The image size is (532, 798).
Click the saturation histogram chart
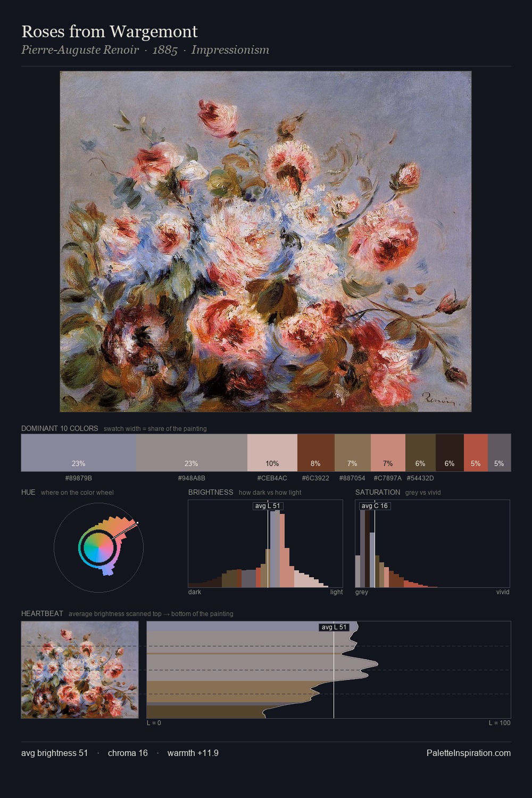coord(433,544)
